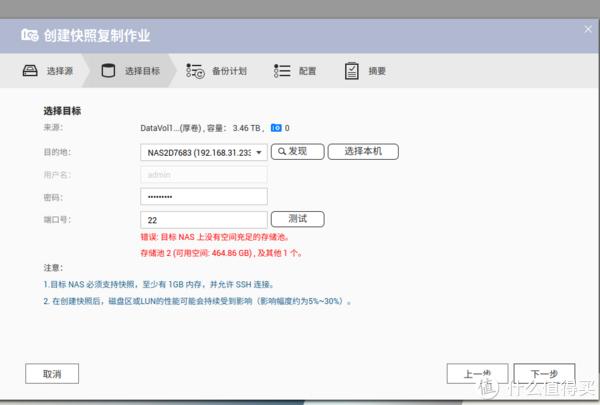Click the list icon beside 配置
The height and width of the screenshot is (405, 600).
pyautogui.click(x=282, y=71)
